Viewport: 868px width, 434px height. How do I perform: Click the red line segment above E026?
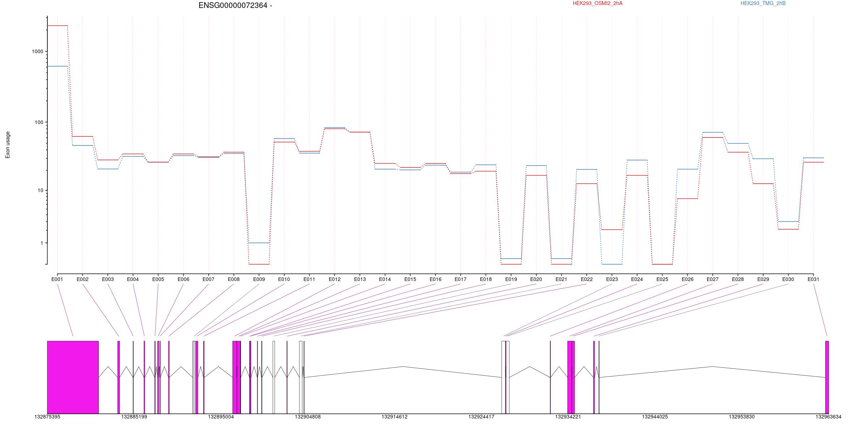[x=688, y=199]
